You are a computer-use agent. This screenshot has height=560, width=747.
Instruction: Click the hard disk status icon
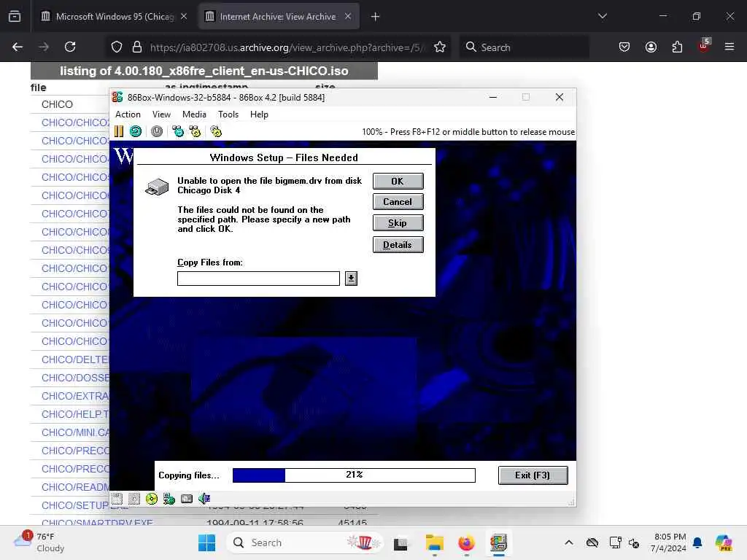(187, 499)
